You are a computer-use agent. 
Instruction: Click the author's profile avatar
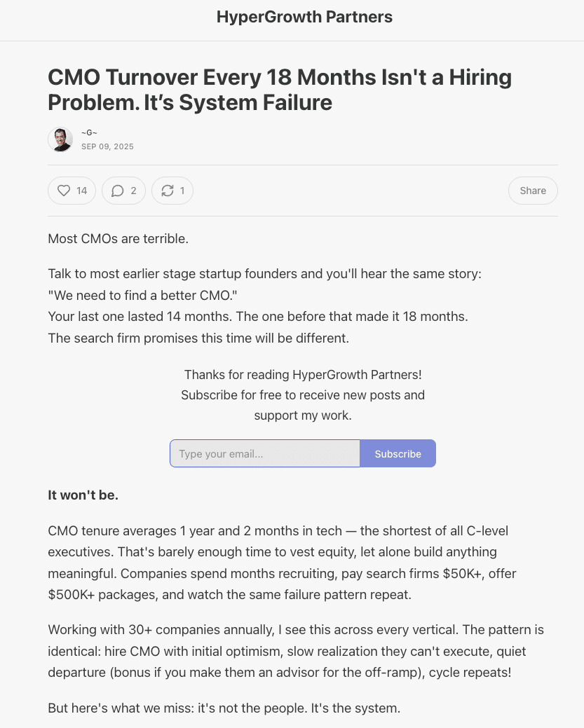pos(60,139)
